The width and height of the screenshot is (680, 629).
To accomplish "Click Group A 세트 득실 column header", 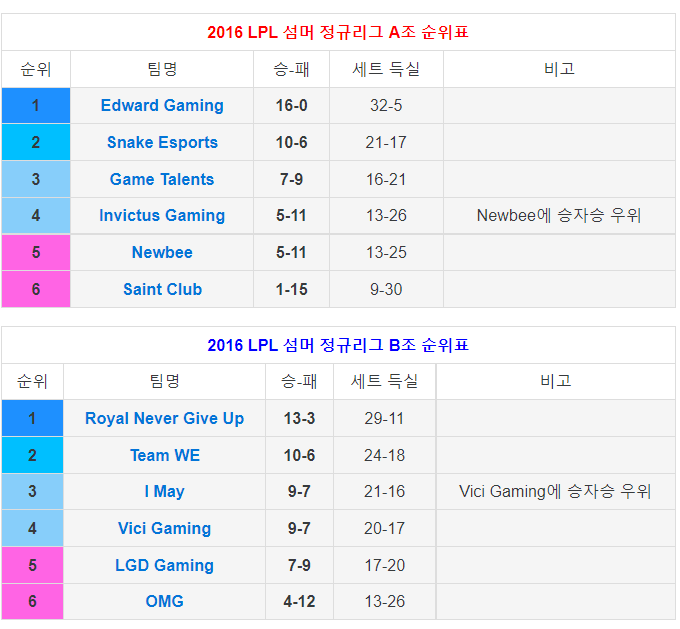I will [x=386, y=69].
